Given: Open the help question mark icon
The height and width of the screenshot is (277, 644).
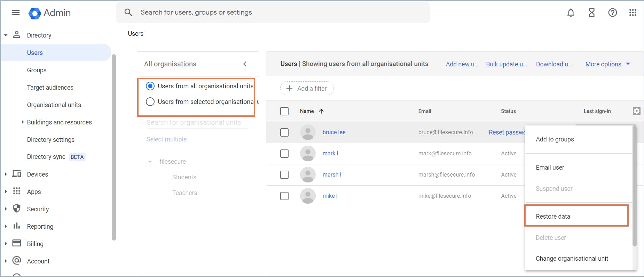Looking at the screenshot, I should [613, 13].
